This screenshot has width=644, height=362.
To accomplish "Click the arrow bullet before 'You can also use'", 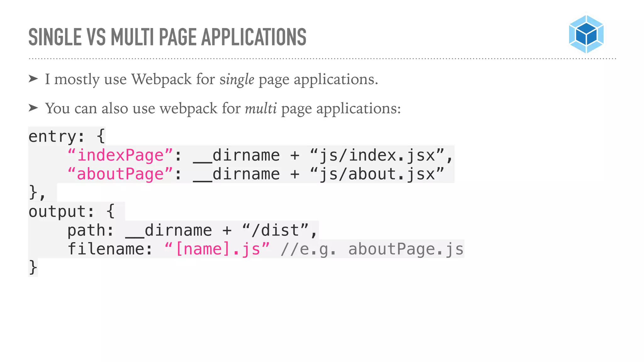I will point(33,108).
